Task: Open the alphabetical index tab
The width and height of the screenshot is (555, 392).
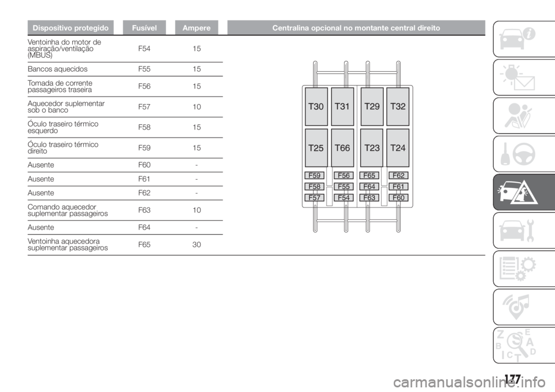Action: click(524, 345)
